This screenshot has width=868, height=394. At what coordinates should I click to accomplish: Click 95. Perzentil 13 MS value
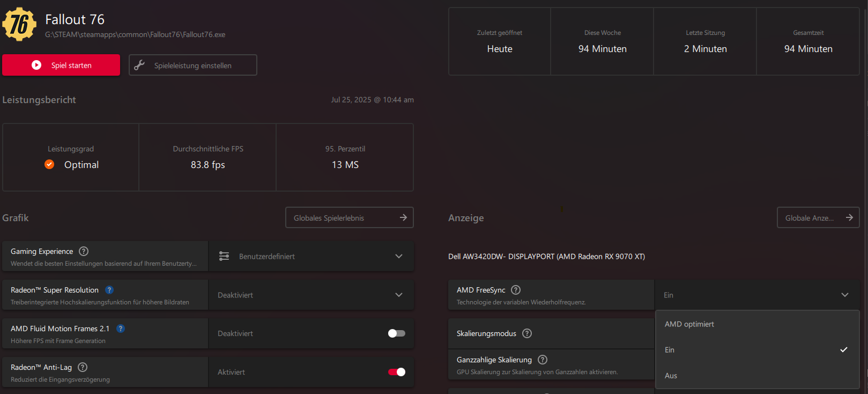pos(345,165)
